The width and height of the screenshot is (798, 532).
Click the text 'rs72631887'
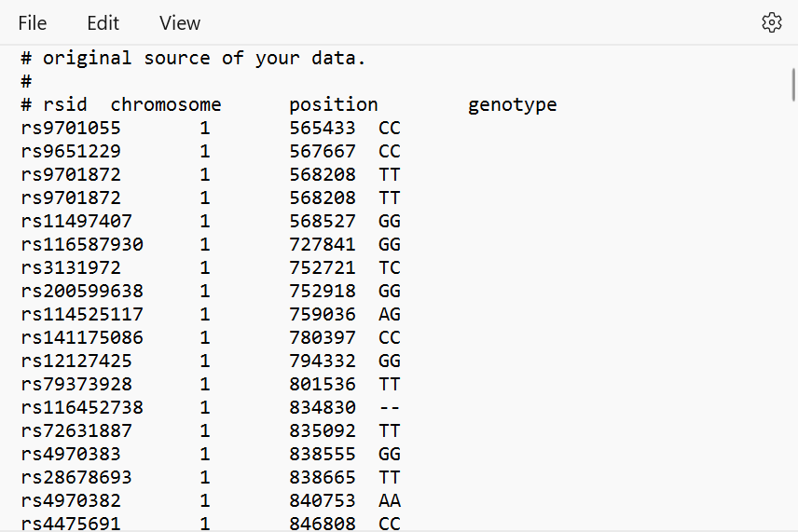click(76, 431)
